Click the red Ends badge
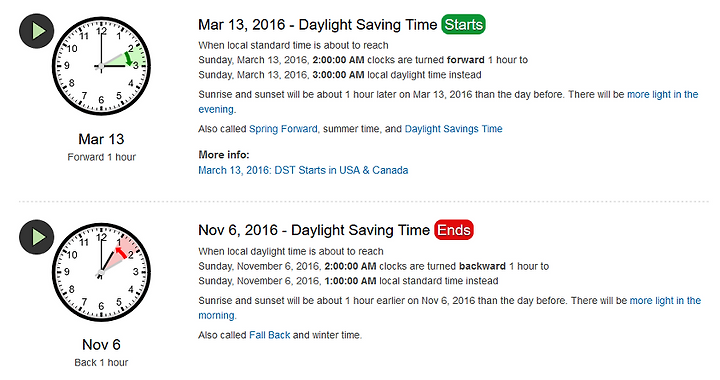 [x=454, y=230]
